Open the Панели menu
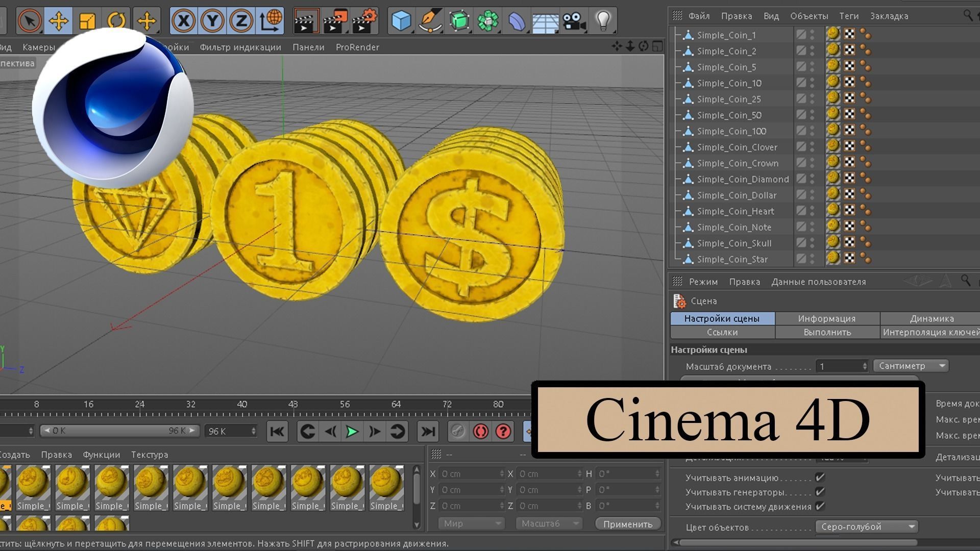Viewport: 980px width, 551px height. [x=308, y=47]
